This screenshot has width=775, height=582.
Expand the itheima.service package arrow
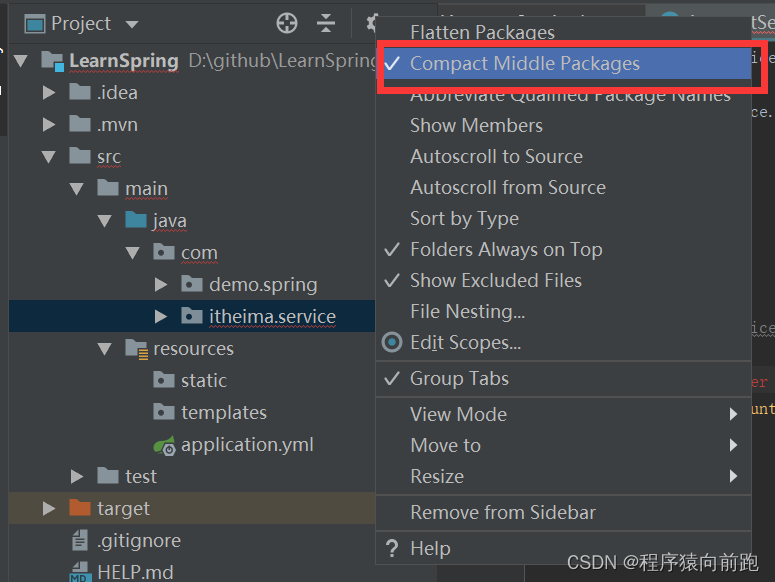161,316
